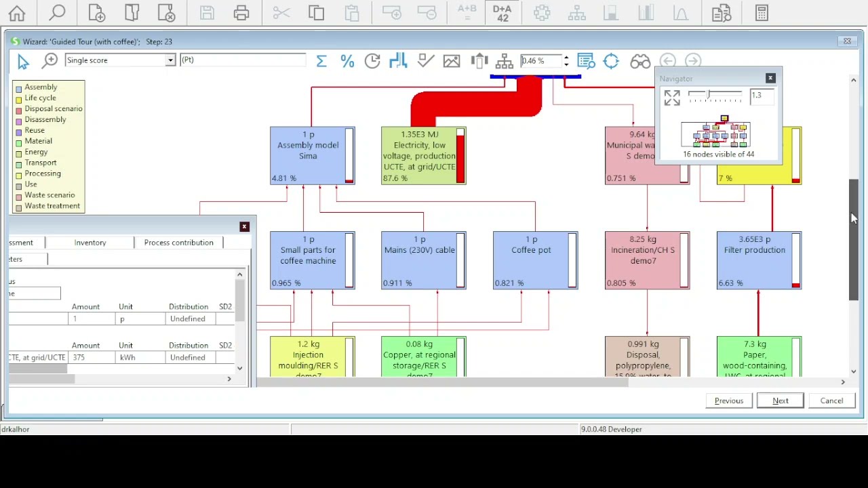Click the Next button
This screenshot has width=868, height=488.
[781, 401]
